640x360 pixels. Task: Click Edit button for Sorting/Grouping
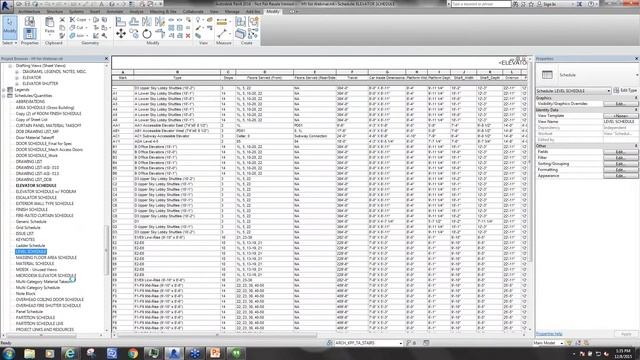coord(620,164)
